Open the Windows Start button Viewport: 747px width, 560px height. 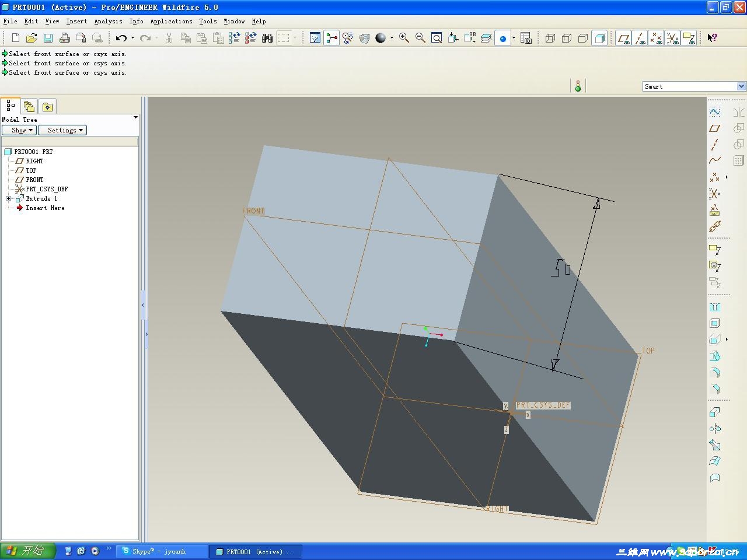28,551
